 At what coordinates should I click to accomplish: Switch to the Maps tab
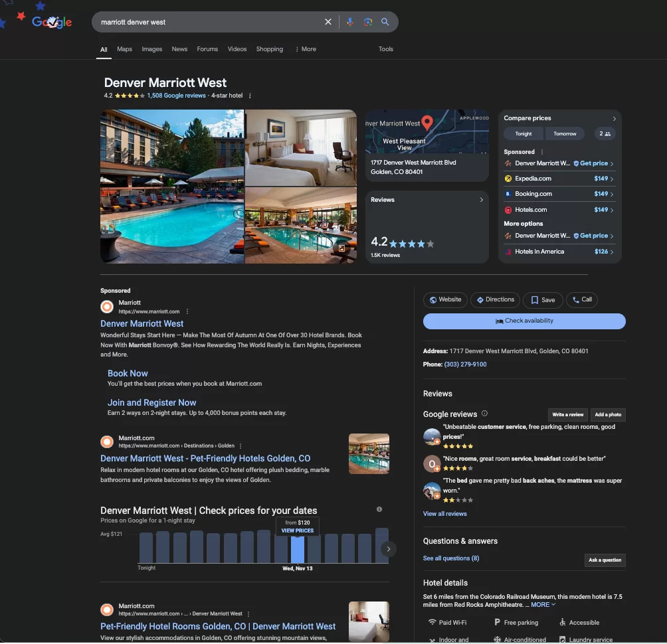[125, 49]
